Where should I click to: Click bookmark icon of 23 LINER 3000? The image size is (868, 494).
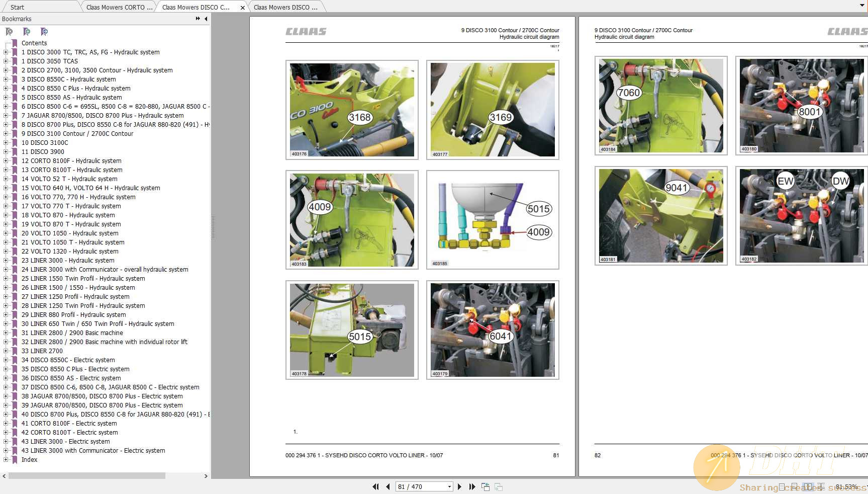tap(15, 261)
